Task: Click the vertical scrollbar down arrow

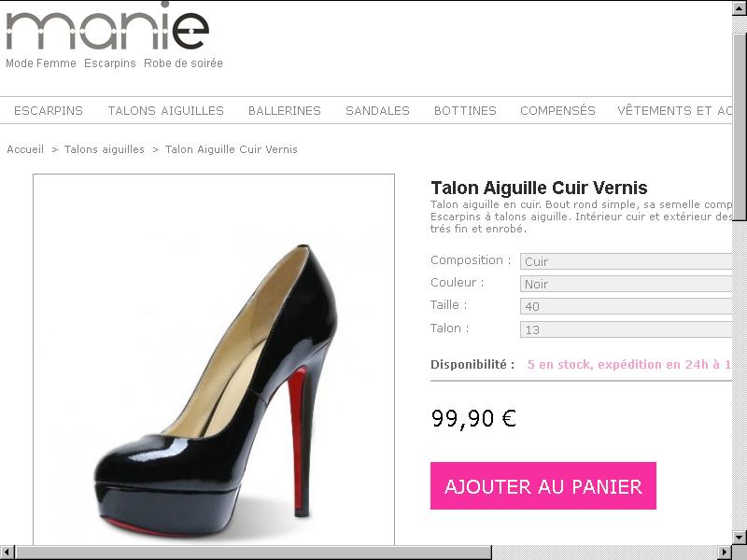Action: 740,538
